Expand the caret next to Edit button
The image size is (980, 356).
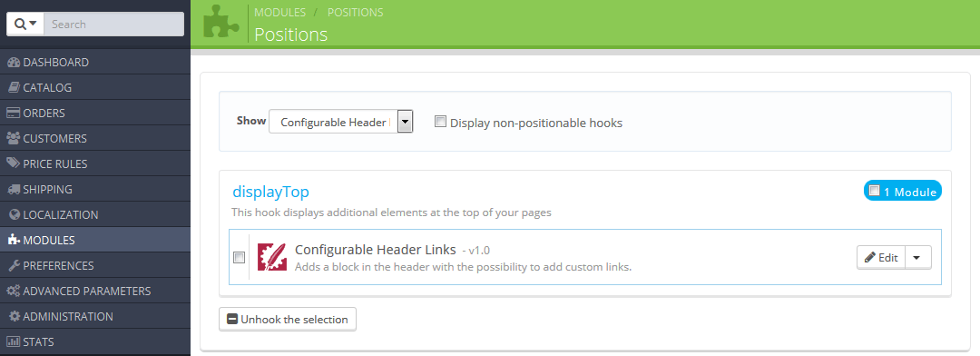click(916, 257)
